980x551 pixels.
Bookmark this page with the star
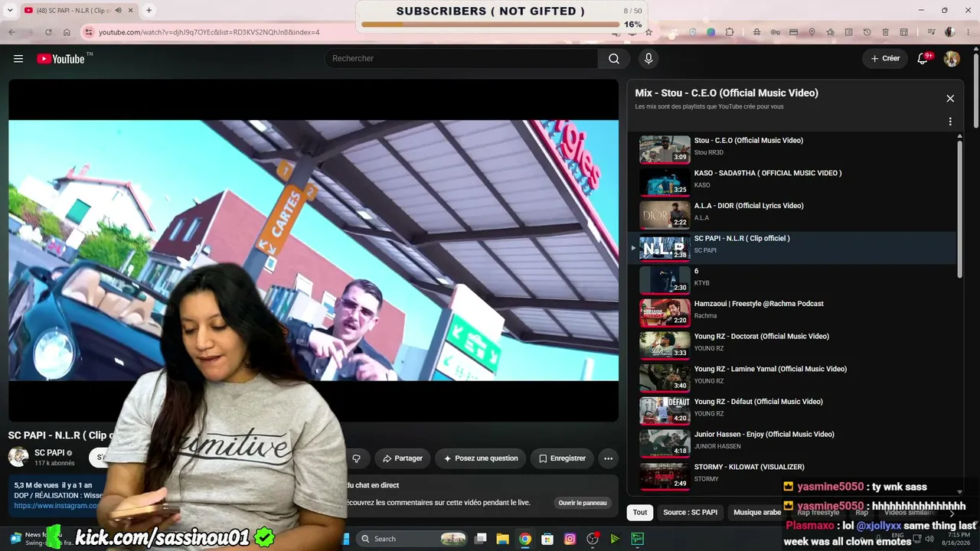(648, 32)
